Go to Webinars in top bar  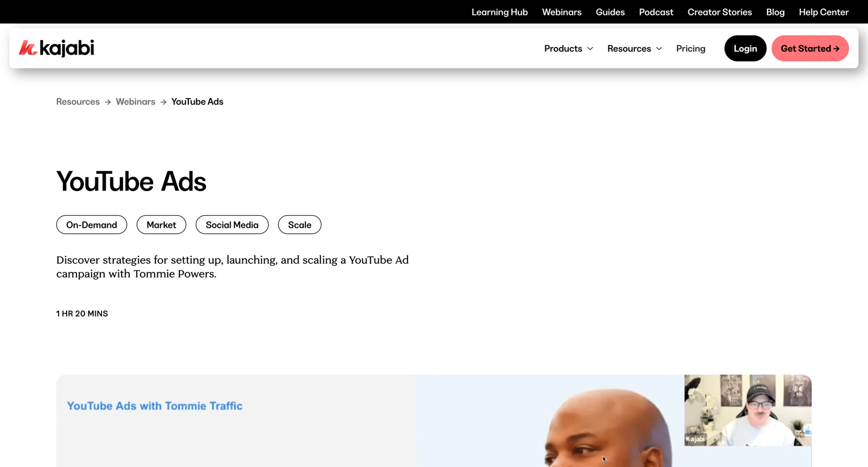pyautogui.click(x=561, y=12)
